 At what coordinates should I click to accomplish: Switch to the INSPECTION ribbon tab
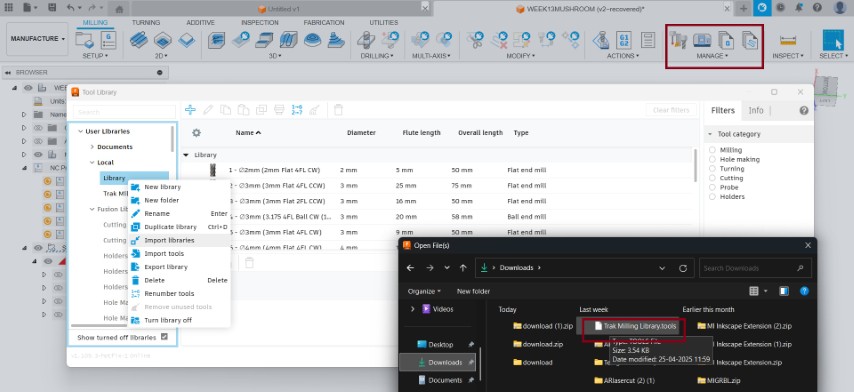point(259,22)
